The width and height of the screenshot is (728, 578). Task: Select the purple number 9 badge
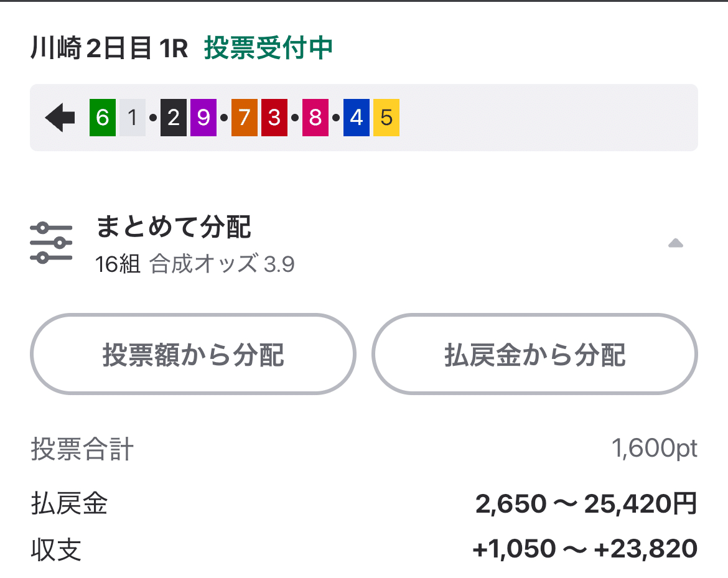[203, 118]
